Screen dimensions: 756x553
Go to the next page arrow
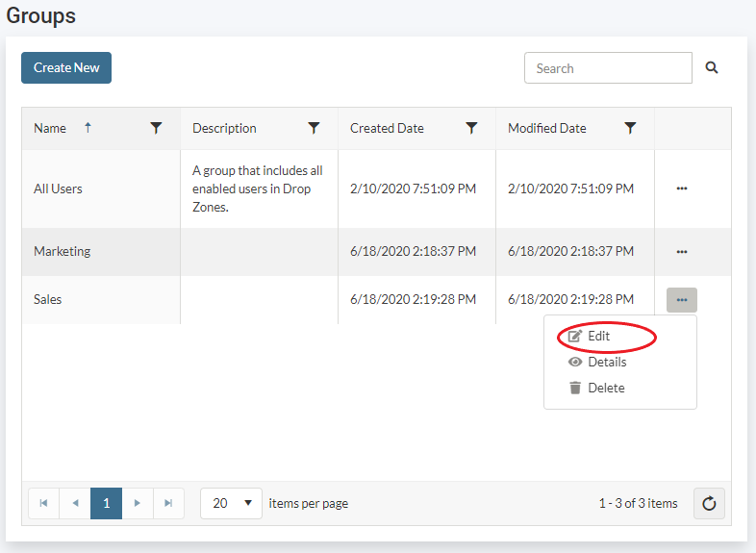click(x=138, y=503)
